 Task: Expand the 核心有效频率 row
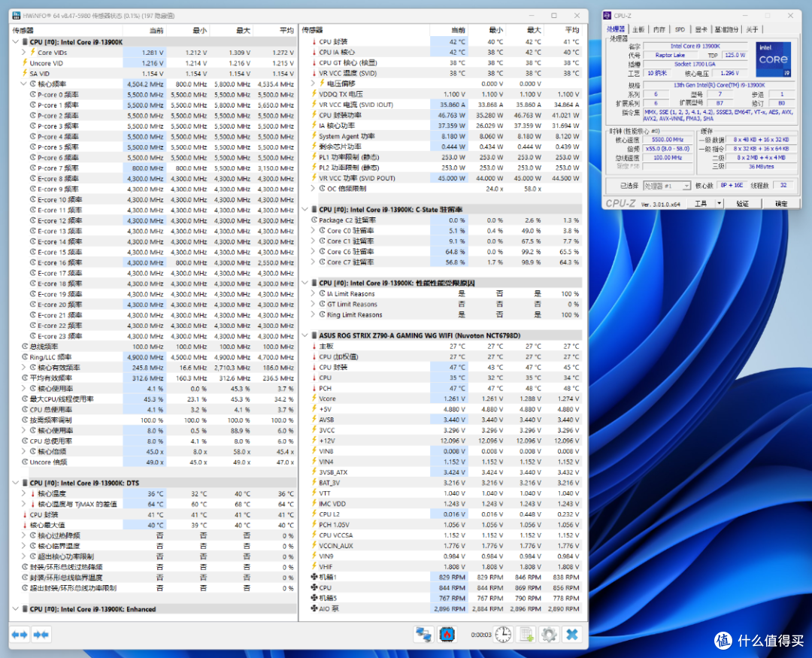24,367
